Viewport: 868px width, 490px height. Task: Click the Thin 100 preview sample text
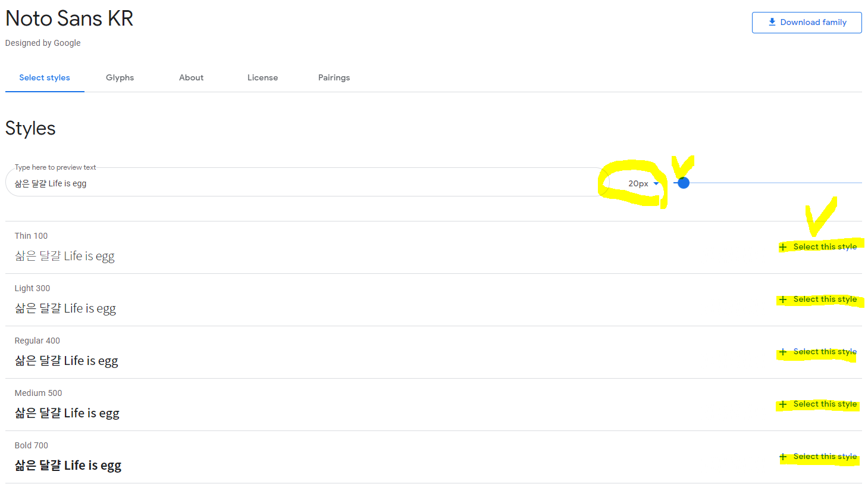click(x=64, y=256)
